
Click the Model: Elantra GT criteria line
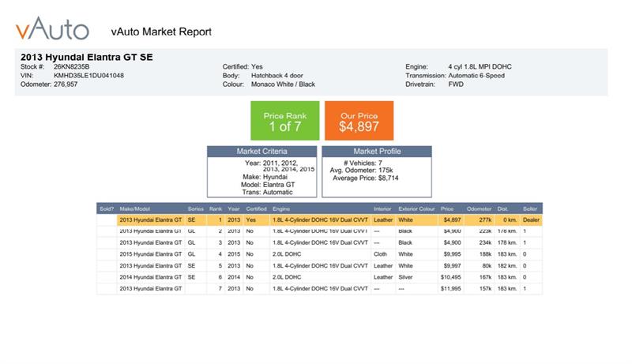[268, 185]
